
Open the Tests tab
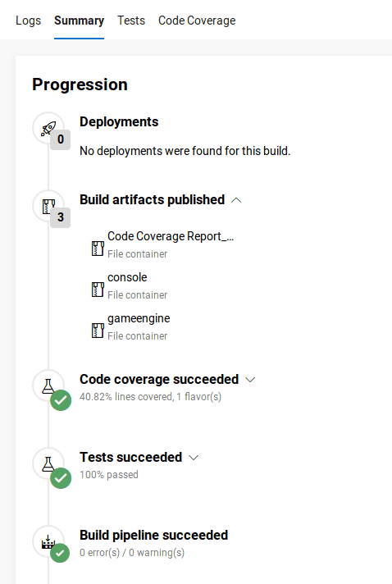click(131, 21)
